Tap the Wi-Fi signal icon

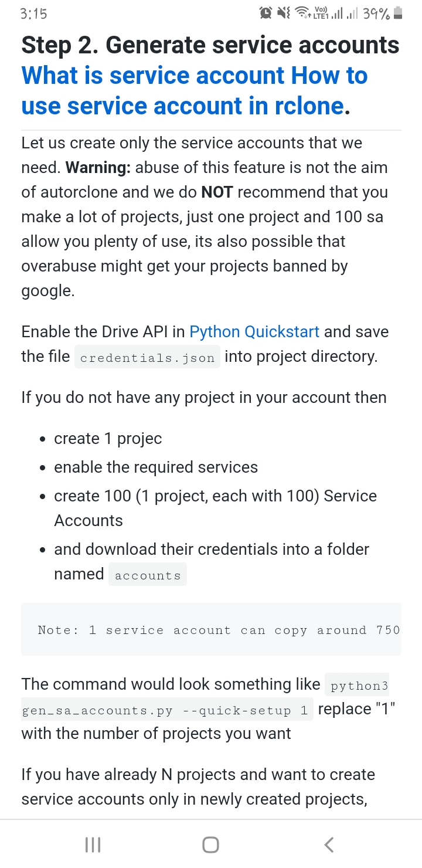coord(303,13)
